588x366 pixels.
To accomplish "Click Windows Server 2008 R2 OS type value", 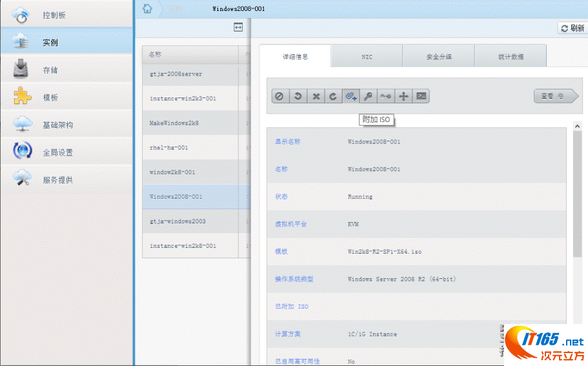I will [x=401, y=279].
